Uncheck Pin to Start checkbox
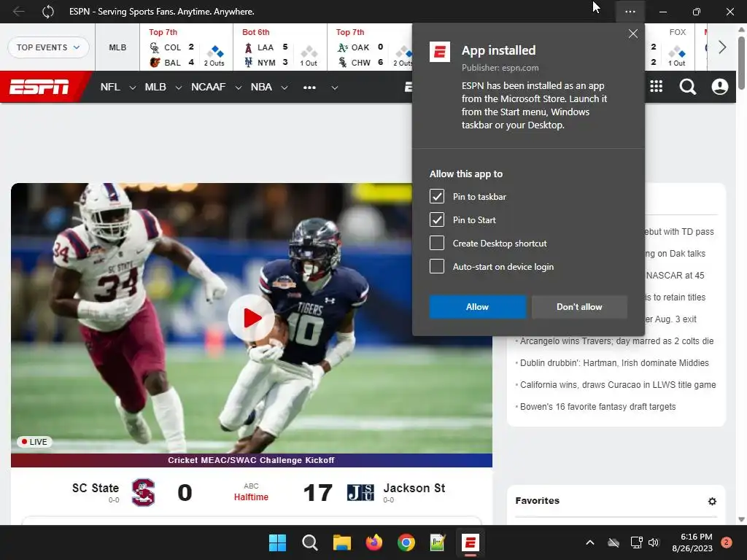This screenshot has height=560, width=747. (437, 219)
